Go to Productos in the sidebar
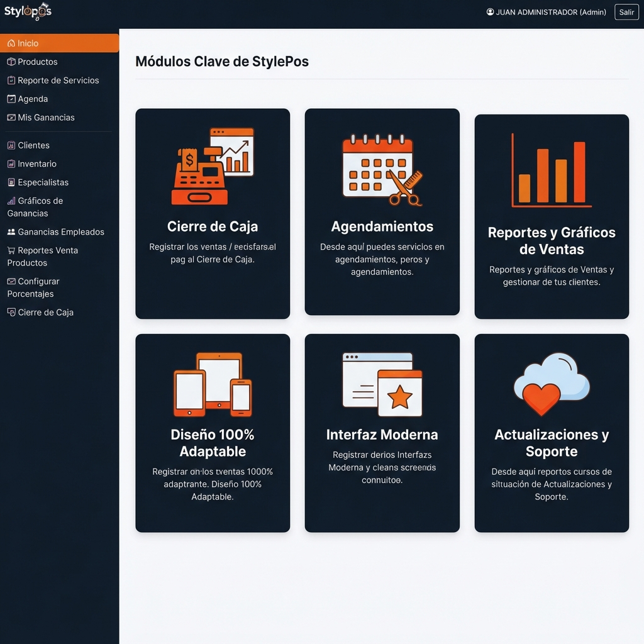This screenshot has height=644, width=644. pos(37,62)
